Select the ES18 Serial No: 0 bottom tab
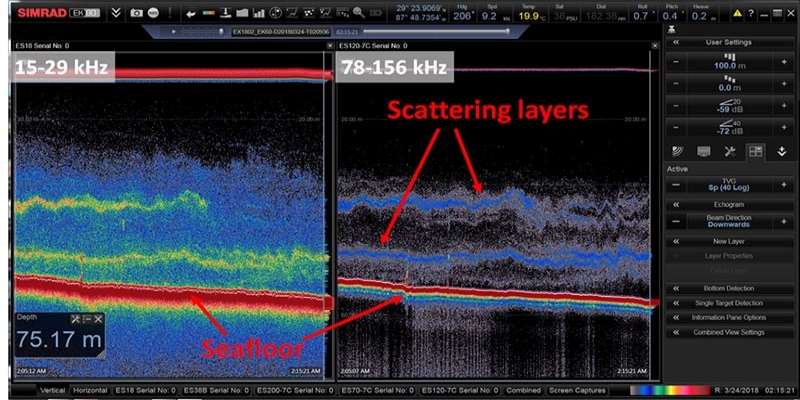 pos(145,390)
